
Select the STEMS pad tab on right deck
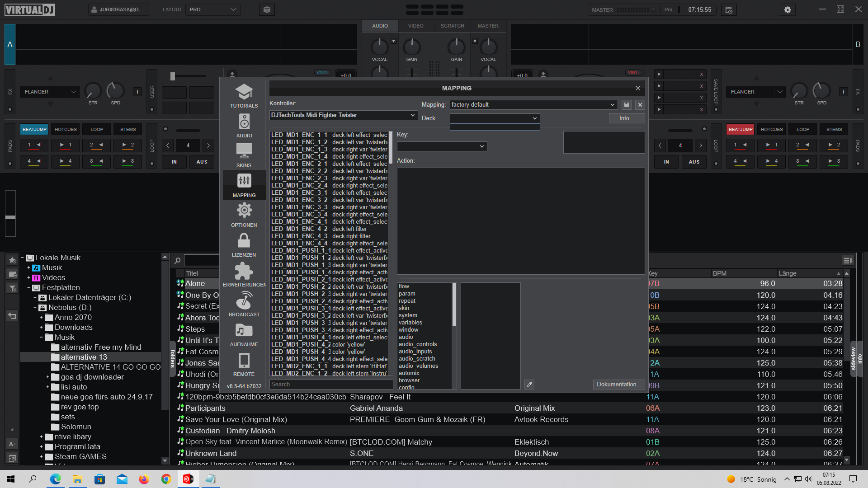(x=834, y=129)
